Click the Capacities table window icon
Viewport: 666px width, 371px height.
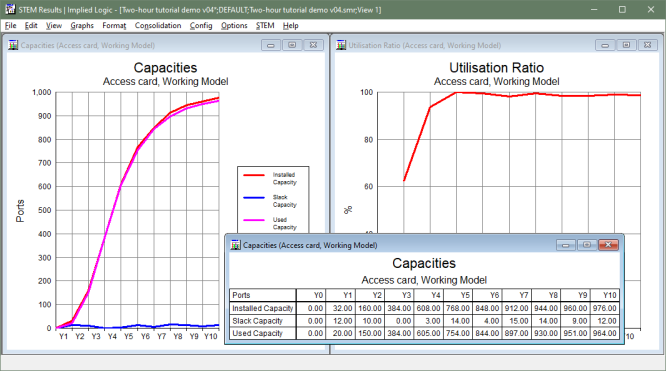235,245
